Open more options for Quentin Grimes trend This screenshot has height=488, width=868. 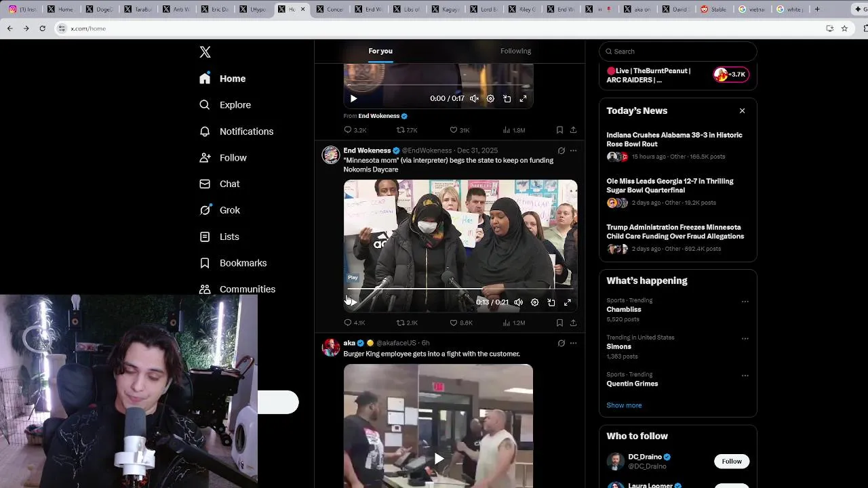coord(745,375)
